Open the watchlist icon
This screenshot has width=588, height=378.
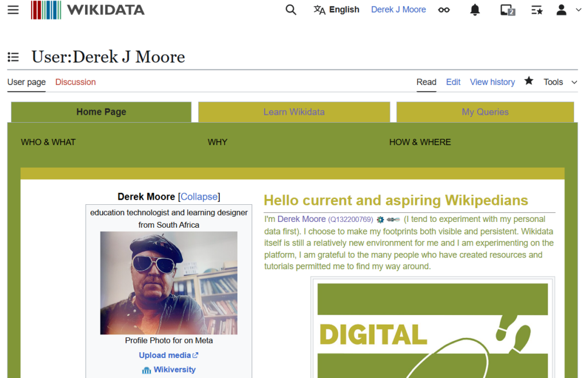(537, 10)
